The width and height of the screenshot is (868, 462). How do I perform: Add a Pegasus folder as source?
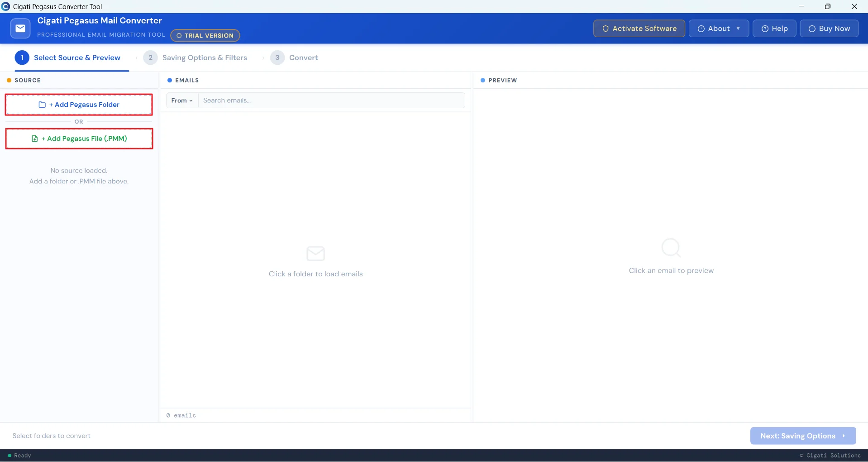79,105
